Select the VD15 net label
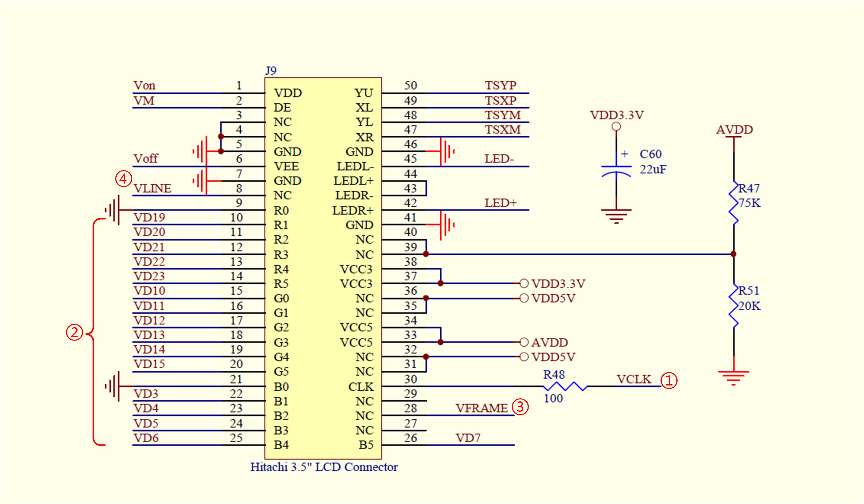Viewport: 864px width, 504px height. coord(149,364)
